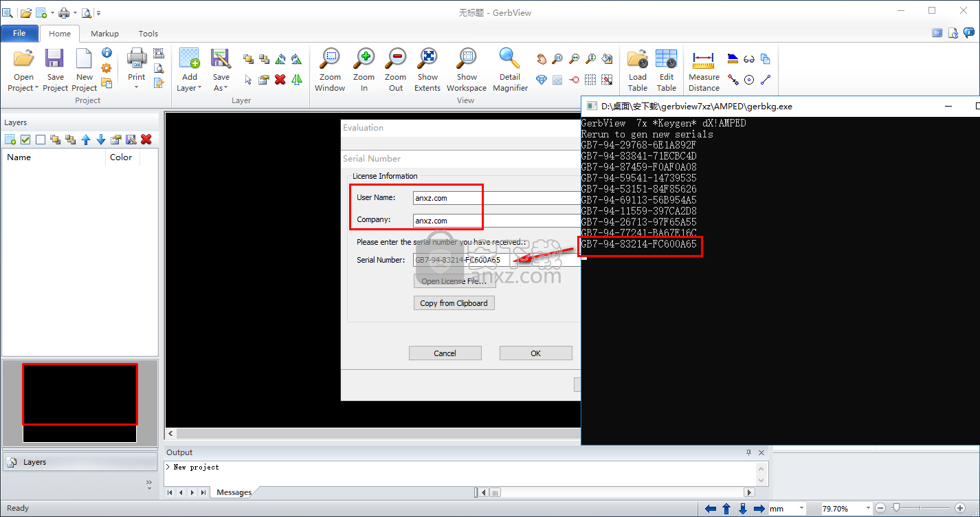The height and width of the screenshot is (517, 980).
Task: Click the red X delete layer ribbon icon
Action: [x=280, y=80]
